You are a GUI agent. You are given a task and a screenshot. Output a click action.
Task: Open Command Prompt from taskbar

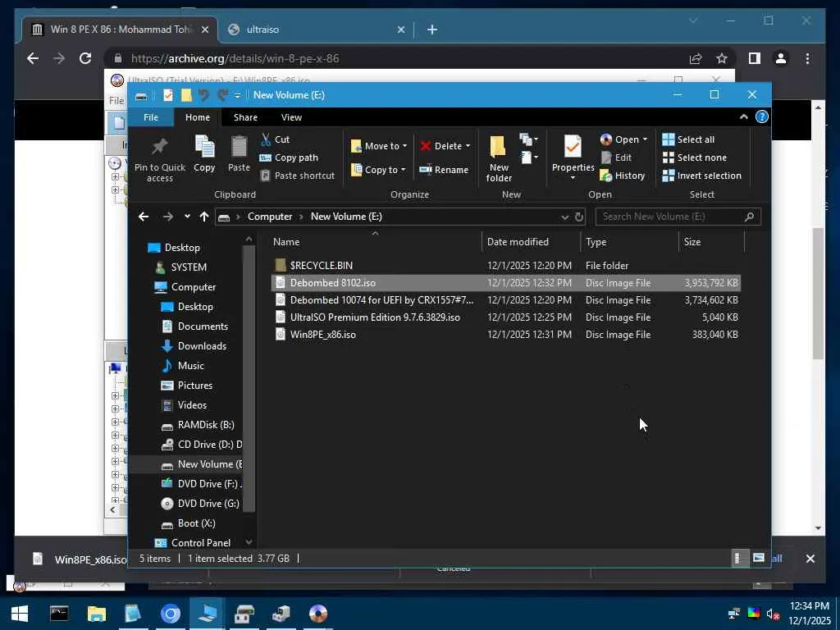point(59,614)
